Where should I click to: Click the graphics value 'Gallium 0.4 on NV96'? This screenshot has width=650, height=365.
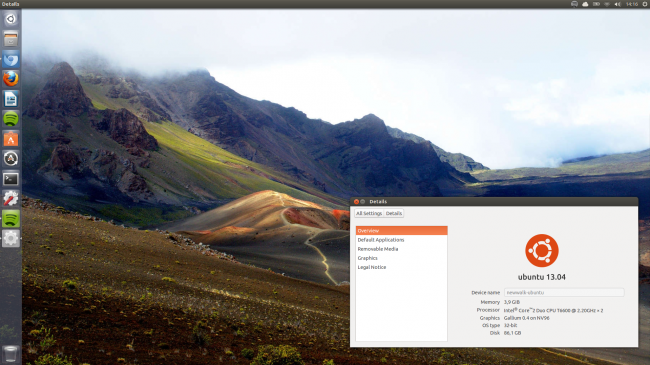526,318
